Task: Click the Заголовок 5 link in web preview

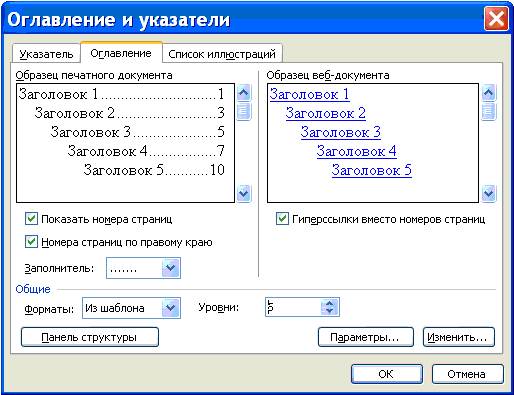Action: 371,170
